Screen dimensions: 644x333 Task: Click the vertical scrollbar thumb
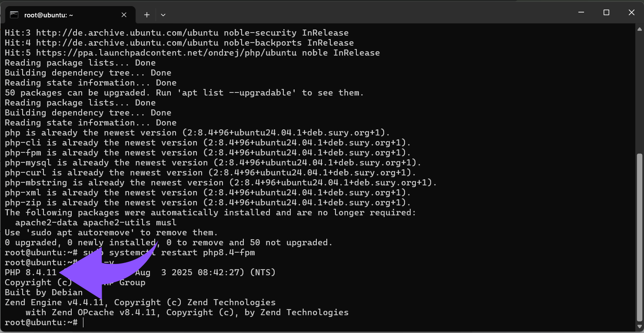(640, 238)
